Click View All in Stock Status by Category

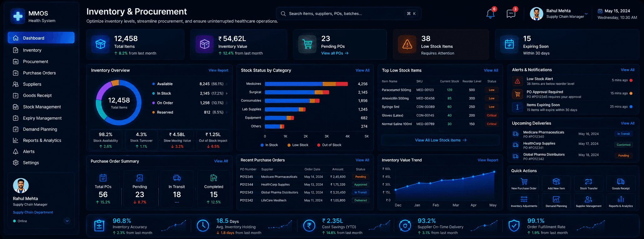click(362, 70)
